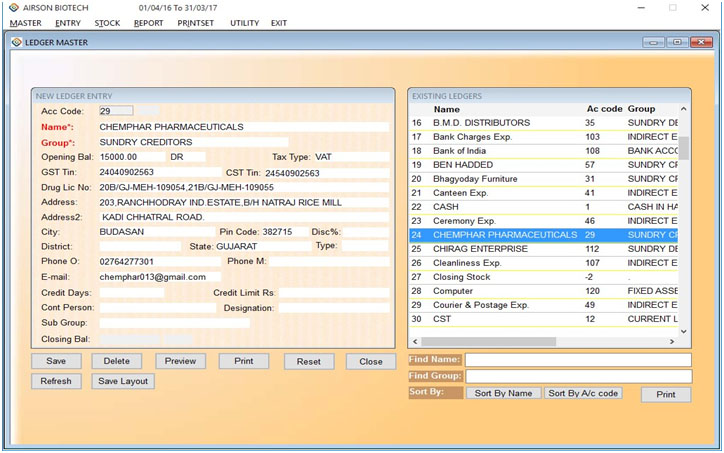Sort ledgers using Sort By Name
724x453 pixels.
point(504,394)
